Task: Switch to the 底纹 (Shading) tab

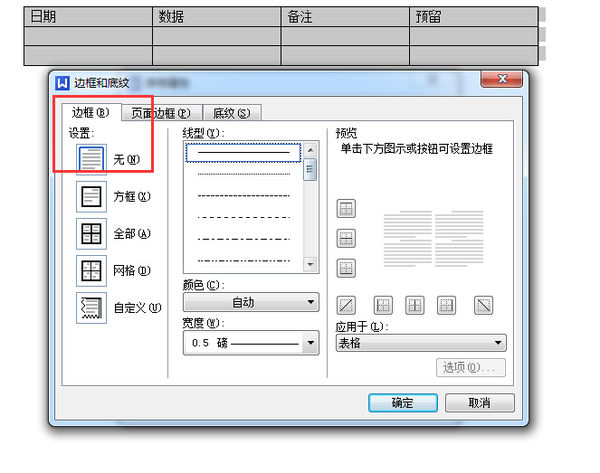Action: [x=230, y=113]
